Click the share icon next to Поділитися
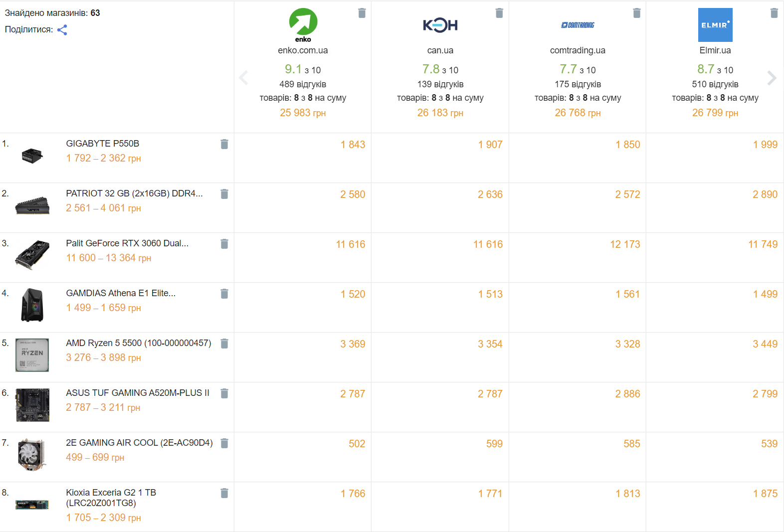784x532 pixels. click(x=62, y=30)
